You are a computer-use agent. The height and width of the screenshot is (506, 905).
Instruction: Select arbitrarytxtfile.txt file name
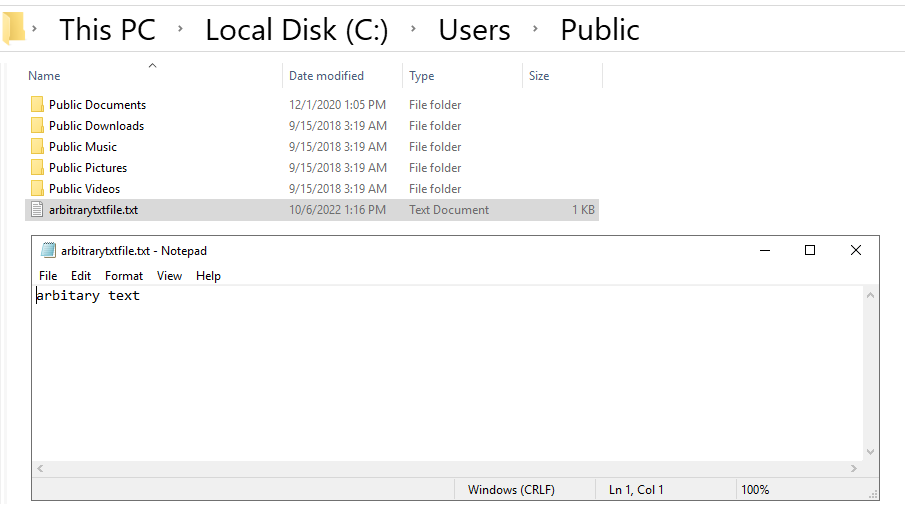[94, 210]
